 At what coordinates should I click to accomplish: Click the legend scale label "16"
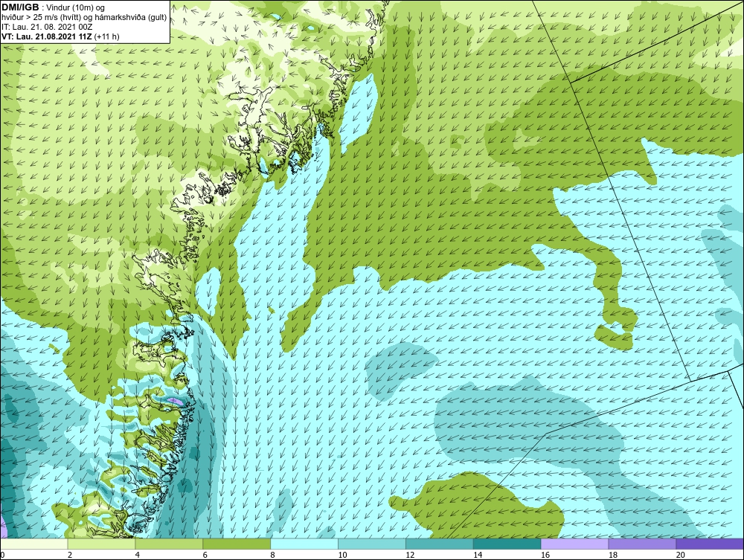(545, 555)
